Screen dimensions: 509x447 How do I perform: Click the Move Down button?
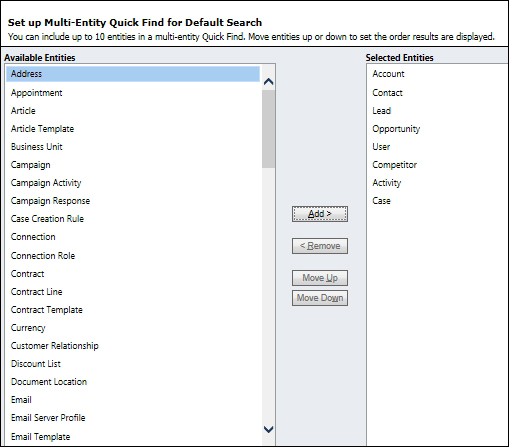(x=320, y=298)
